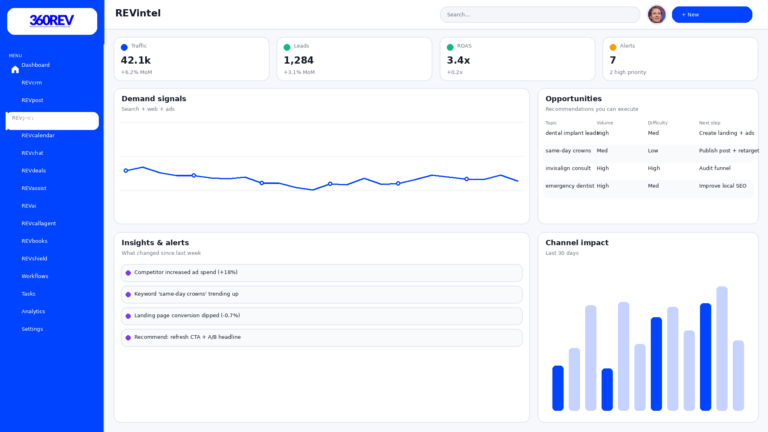The height and width of the screenshot is (432, 768).
Task: Click purple dot beside Competitor ad spend alert
Action: (128, 273)
